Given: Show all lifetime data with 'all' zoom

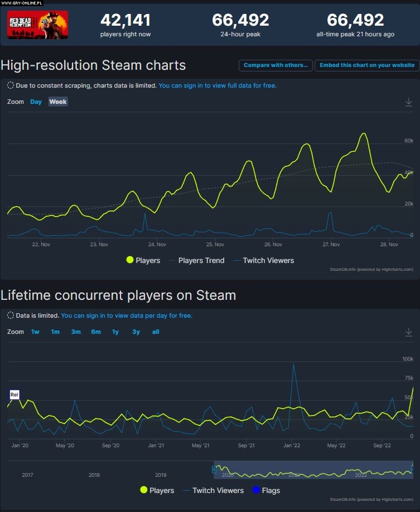Looking at the screenshot, I should (x=156, y=332).
